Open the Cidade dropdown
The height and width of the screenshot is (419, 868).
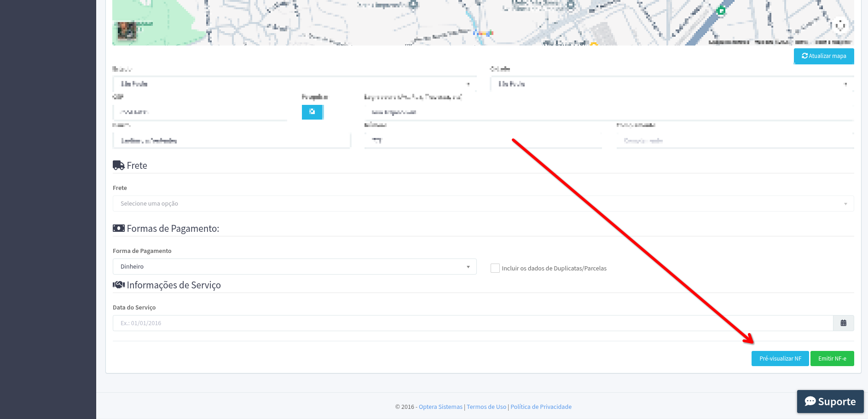(x=671, y=84)
